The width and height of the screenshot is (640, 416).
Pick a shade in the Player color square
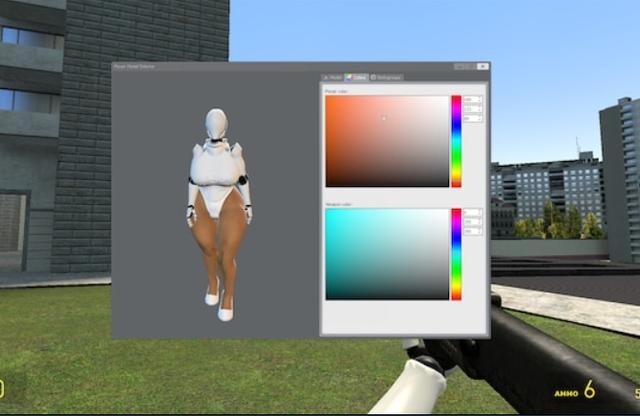(x=387, y=141)
